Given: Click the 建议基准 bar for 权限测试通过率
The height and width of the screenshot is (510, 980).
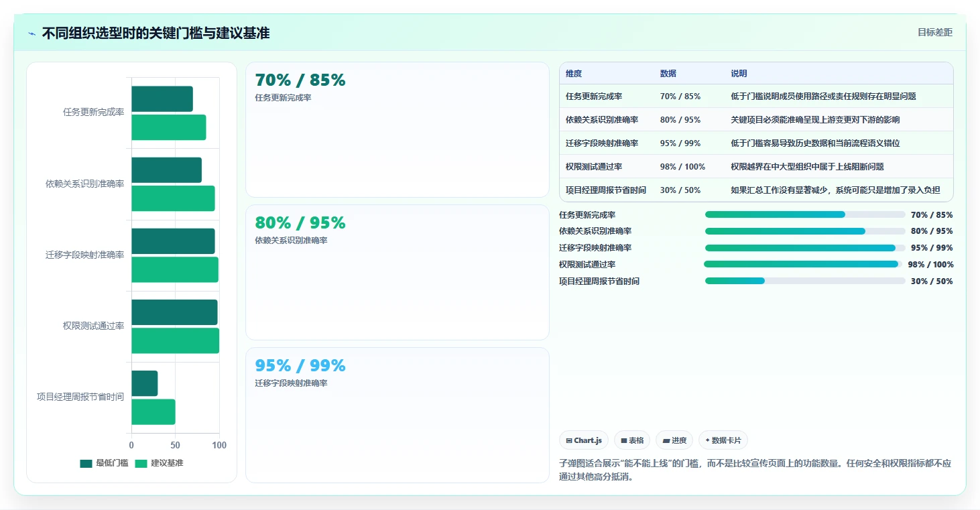Looking at the screenshot, I should click(176, 340).
